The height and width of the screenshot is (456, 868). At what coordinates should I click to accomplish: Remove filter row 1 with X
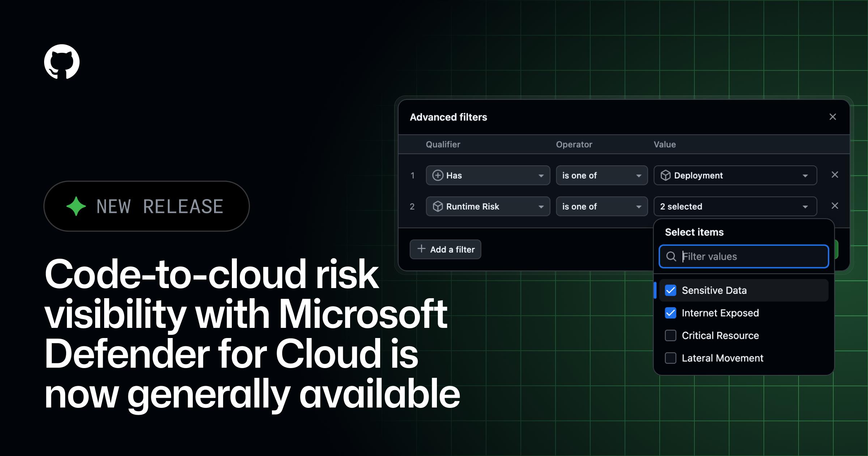tap(835, 175)
